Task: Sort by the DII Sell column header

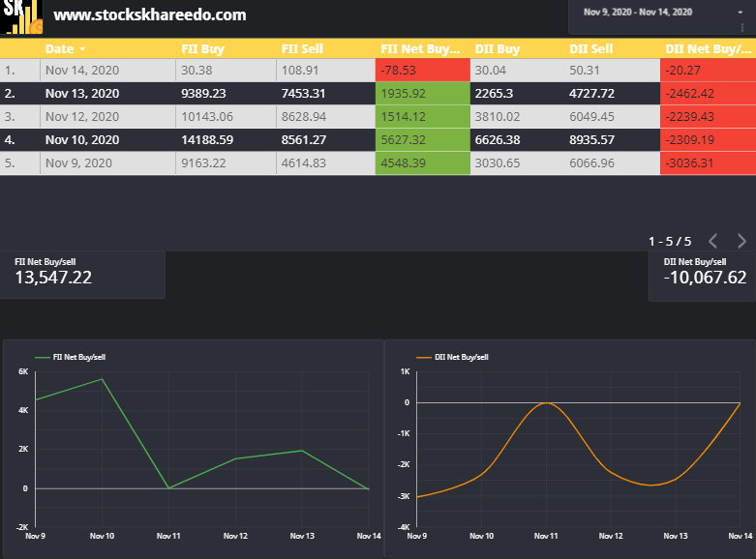Action: [x=591, y=49]
